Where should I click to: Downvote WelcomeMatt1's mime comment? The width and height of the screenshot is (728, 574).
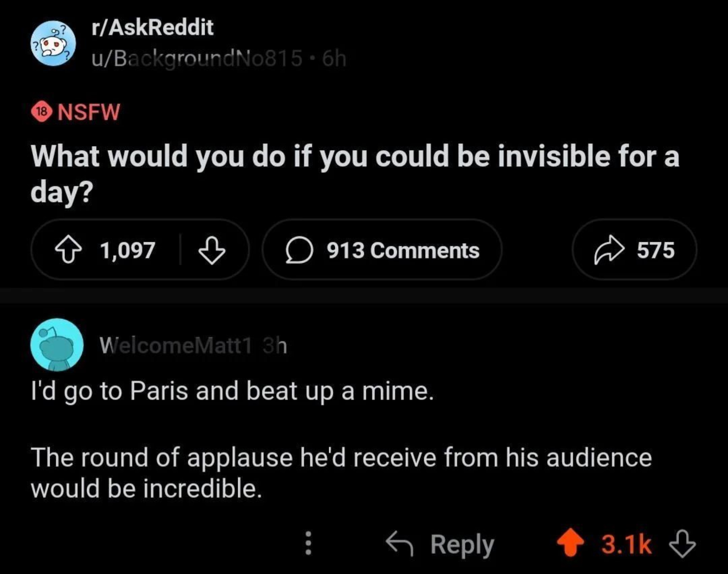tap(682, 543)
